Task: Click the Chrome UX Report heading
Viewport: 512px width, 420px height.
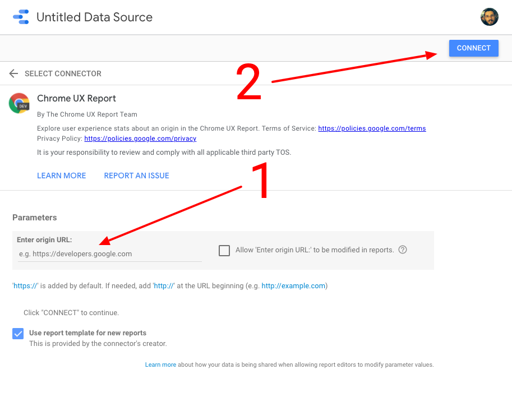Action: click(x=76, y=98)
